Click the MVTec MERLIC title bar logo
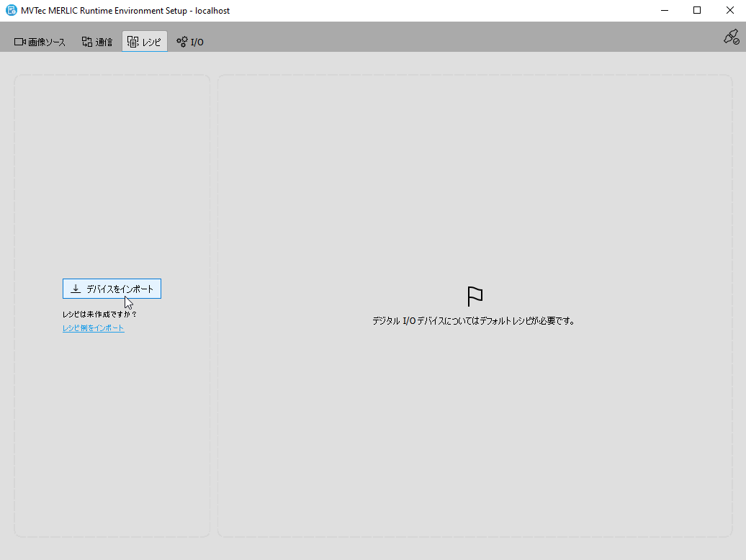 pos(12,11)
